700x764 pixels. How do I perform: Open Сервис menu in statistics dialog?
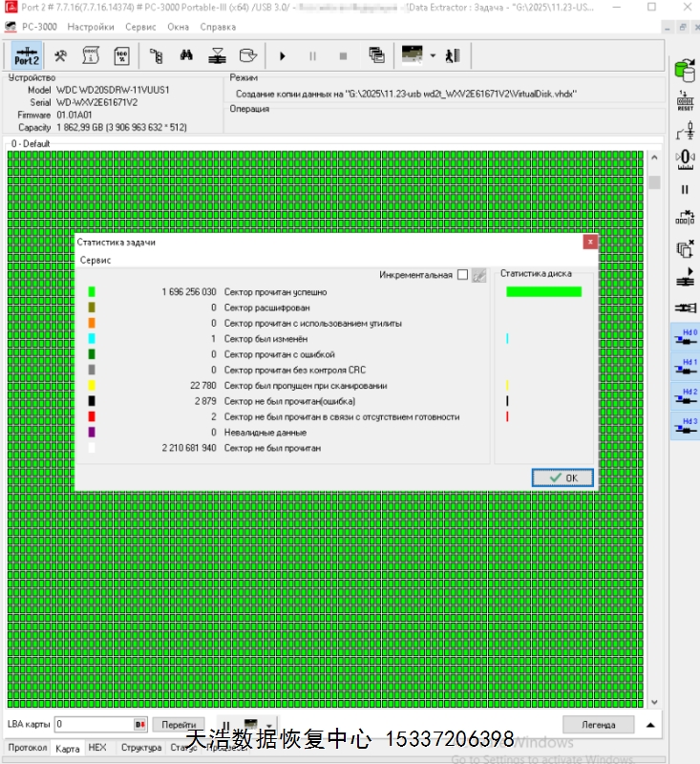point(95,260)
